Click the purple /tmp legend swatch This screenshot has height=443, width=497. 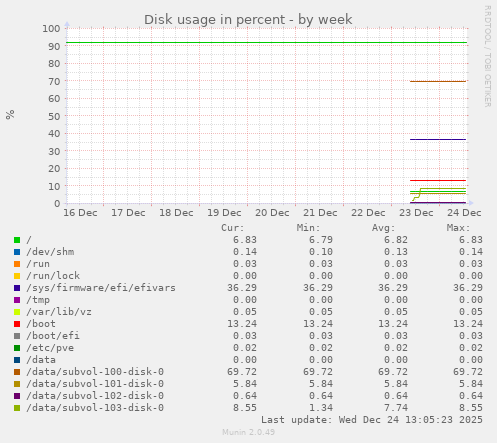coord(17,300)
